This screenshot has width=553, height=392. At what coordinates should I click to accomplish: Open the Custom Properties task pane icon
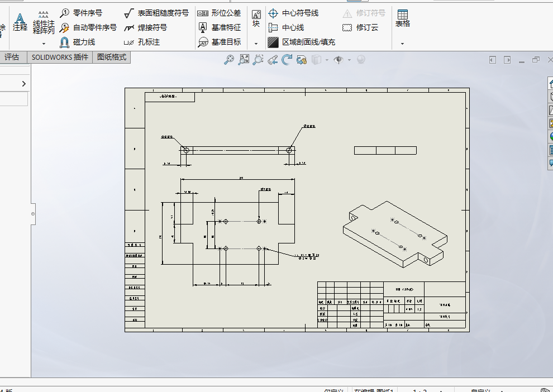[551, 150]
